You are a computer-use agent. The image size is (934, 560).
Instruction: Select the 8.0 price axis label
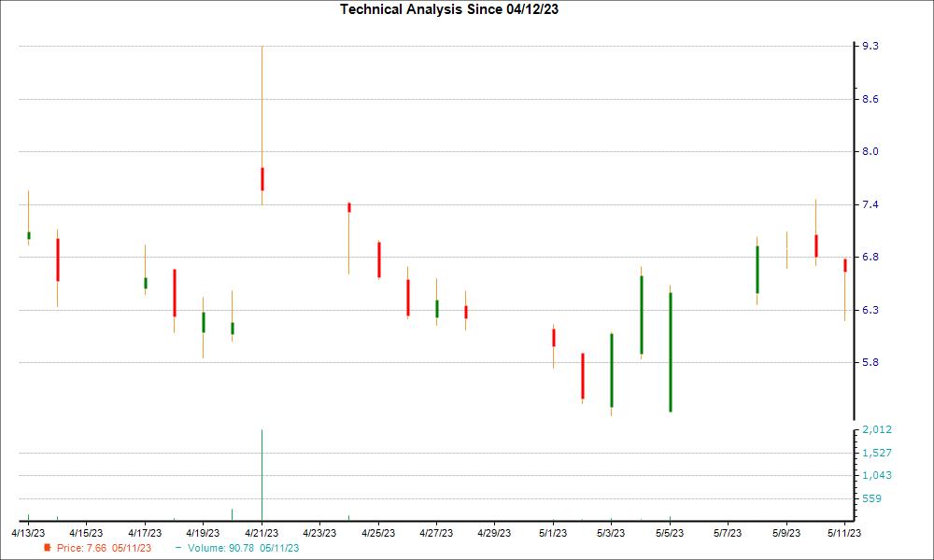tap(870, 152)
